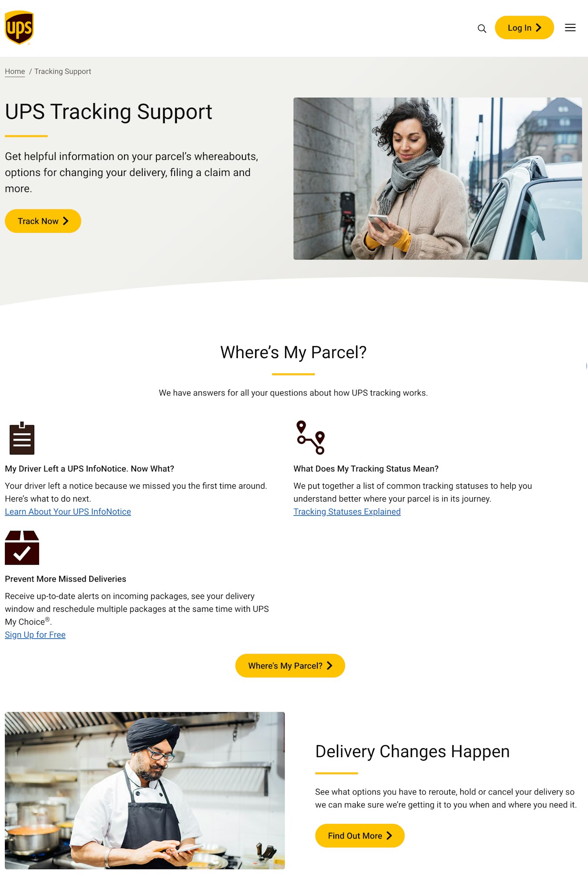Open the search magnifier icon
588x890 pixels.
point(482,28)
